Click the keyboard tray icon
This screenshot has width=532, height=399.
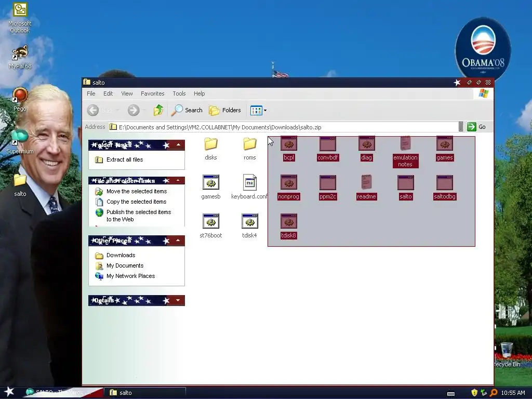pyautogui.click(x=451, y=394)
